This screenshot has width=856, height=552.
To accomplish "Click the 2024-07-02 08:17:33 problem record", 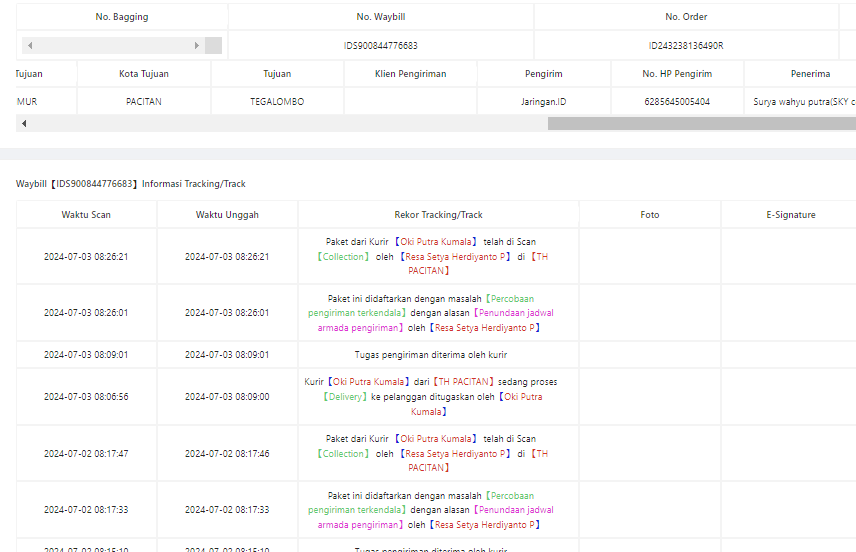I will click(431, 510).
